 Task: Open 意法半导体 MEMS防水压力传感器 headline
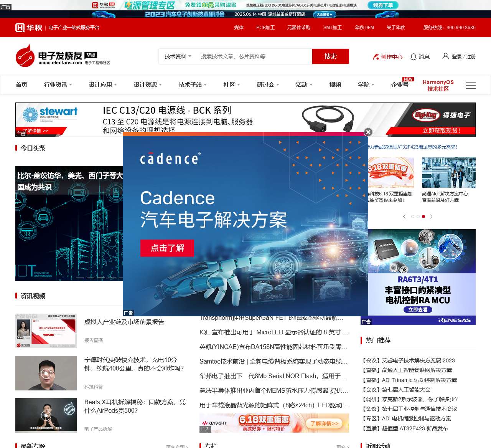click(x=274, y=390)
